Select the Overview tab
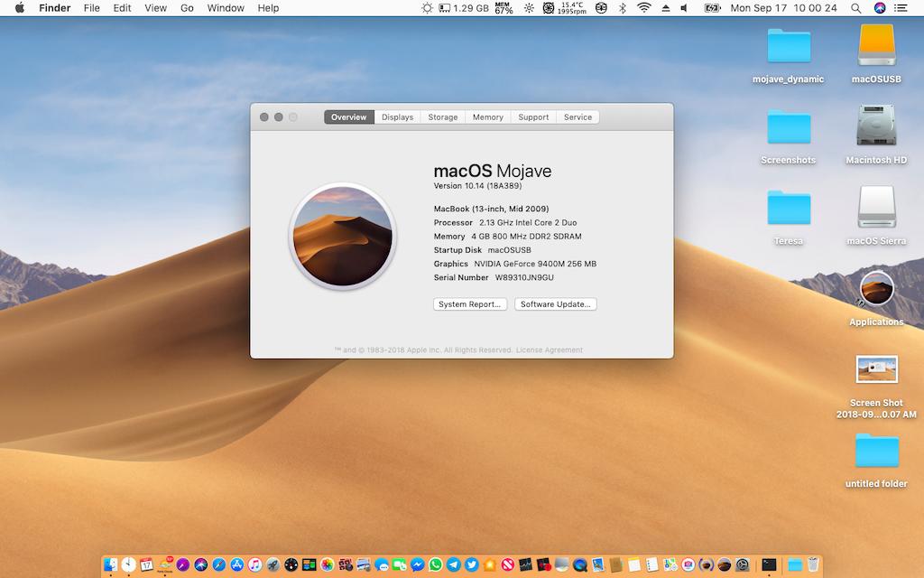The image size is (924, 578). click(349, 117)
